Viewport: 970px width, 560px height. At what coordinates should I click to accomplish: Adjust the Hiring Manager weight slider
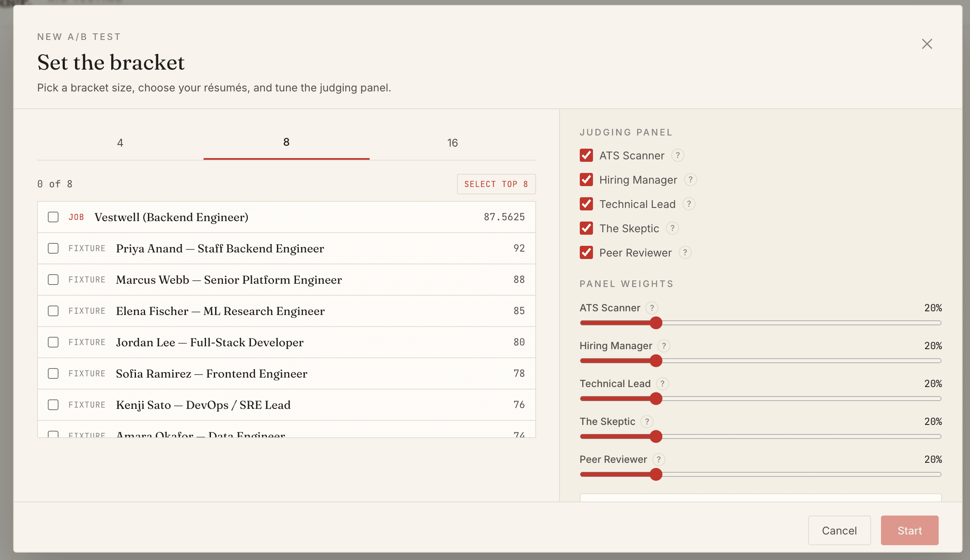(x=760, y=361)
